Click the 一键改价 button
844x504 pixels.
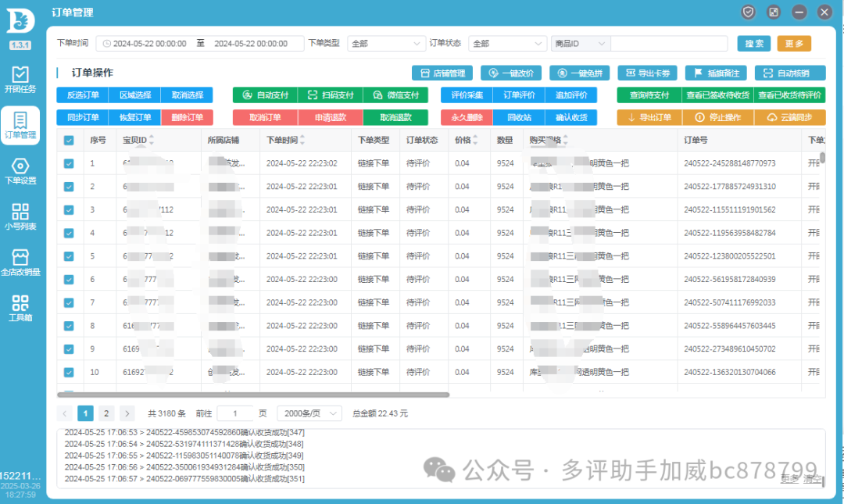511,73
